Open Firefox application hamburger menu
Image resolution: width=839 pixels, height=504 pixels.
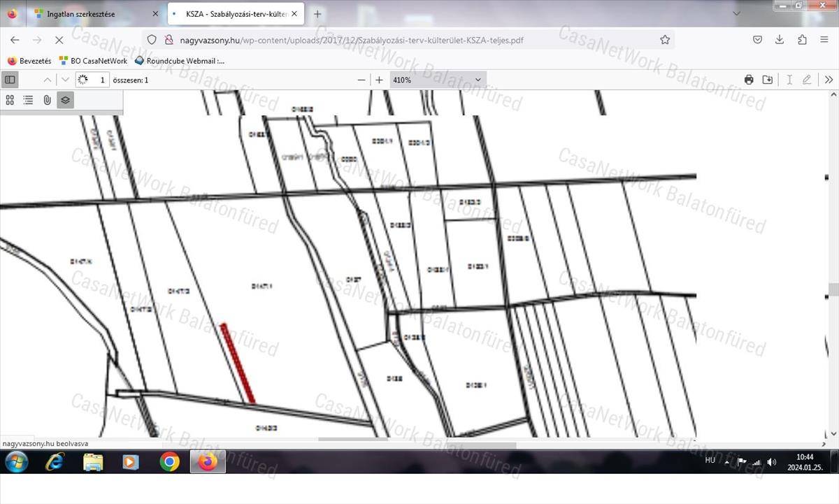(x=824, y=40)
